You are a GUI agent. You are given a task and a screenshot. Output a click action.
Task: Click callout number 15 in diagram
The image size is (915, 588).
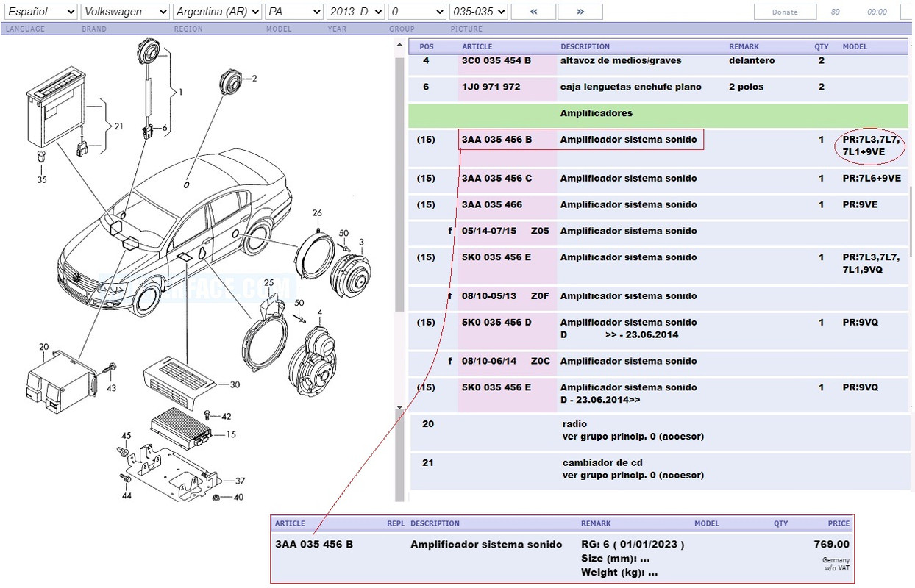[232, 434]
